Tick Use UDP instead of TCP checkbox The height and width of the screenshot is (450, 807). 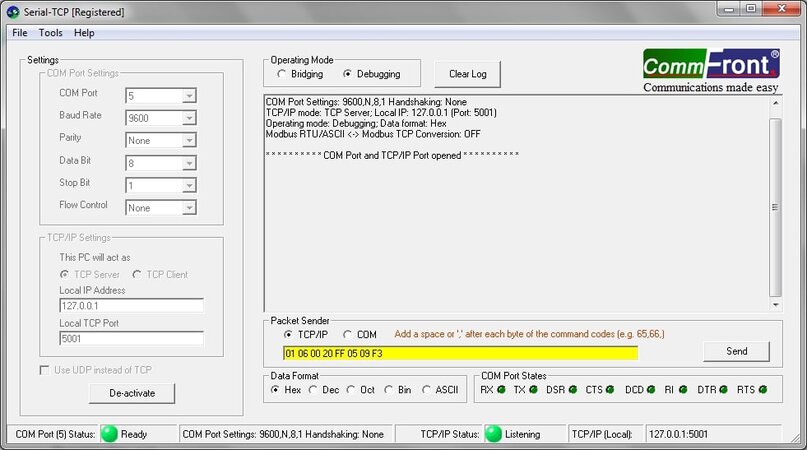(x=45, y=370)
